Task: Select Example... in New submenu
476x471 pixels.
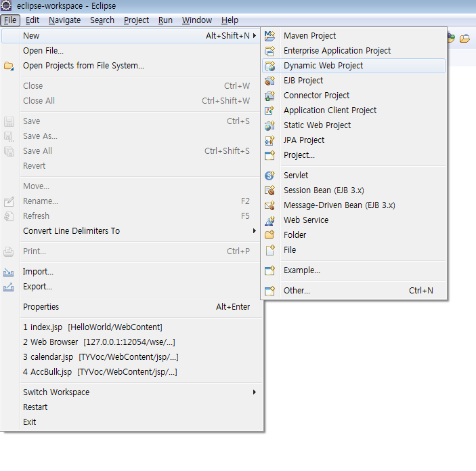Action: point(353,270)
